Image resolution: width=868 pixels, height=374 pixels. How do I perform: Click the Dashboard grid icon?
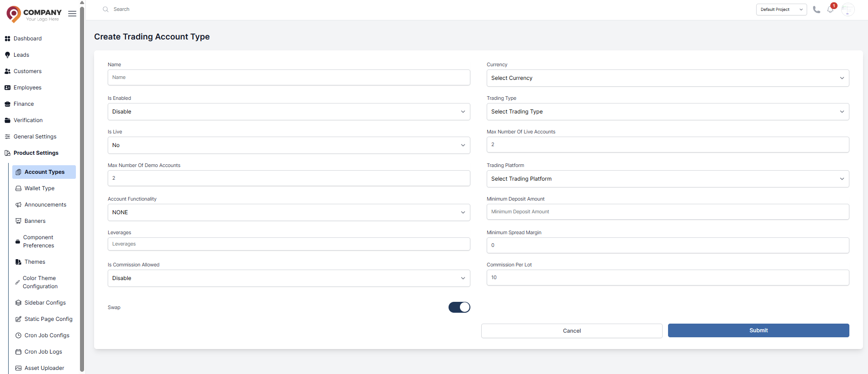click(7, 39)
